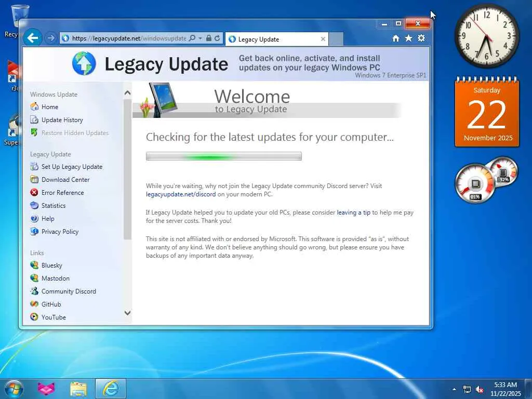Click the network tray icon

[467, 390]
